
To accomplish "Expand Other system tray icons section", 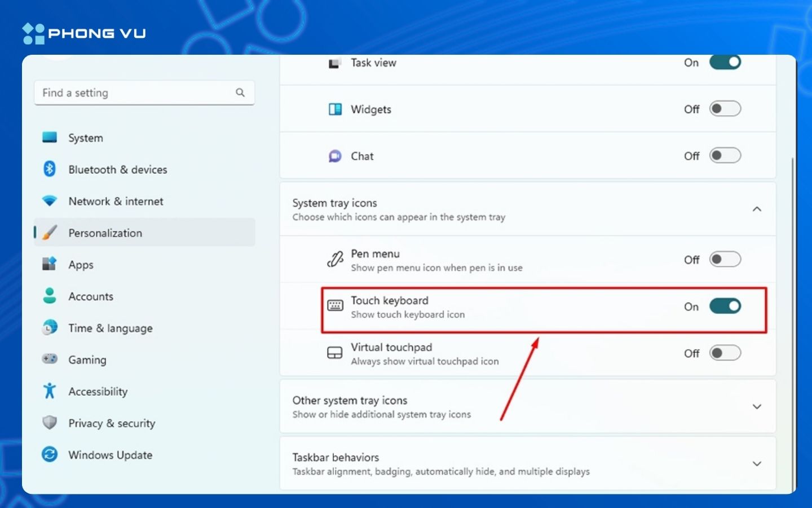I will 757,406.
